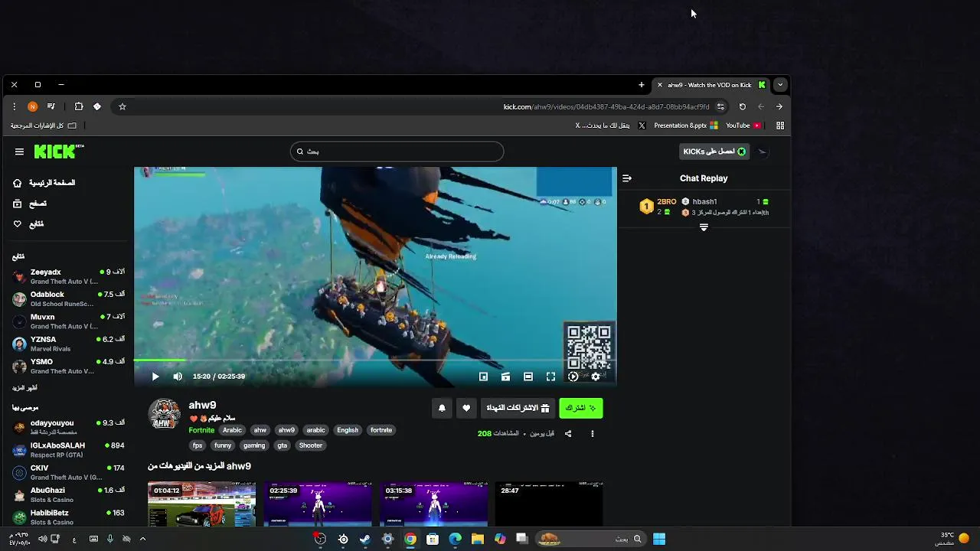Select the gaming tag
This screenshot has width=980, height=551.
[x=254, y=445]
